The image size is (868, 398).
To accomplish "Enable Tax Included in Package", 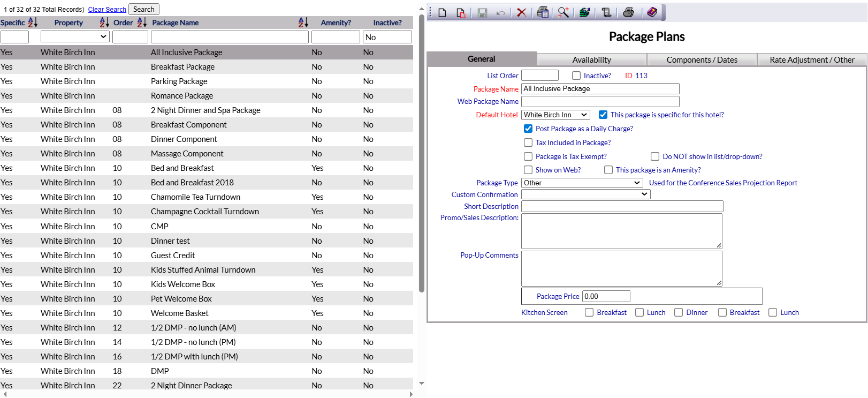I will [528, 142].
